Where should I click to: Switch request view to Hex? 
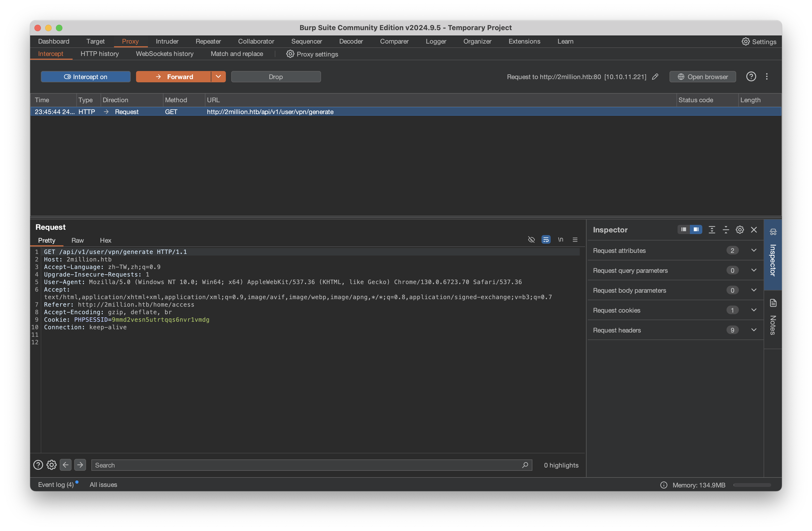pyautogui.click(x=105, y=240)
